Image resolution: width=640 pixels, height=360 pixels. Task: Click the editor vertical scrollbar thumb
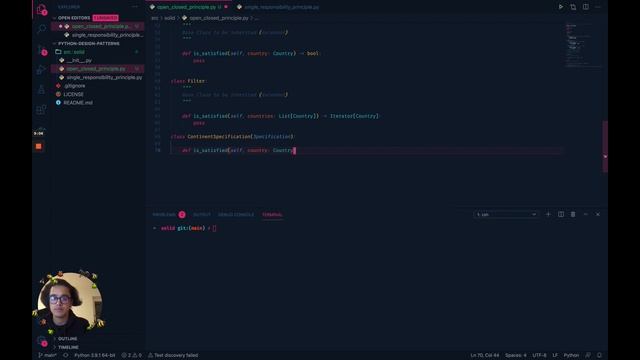[x=605, y=147]
